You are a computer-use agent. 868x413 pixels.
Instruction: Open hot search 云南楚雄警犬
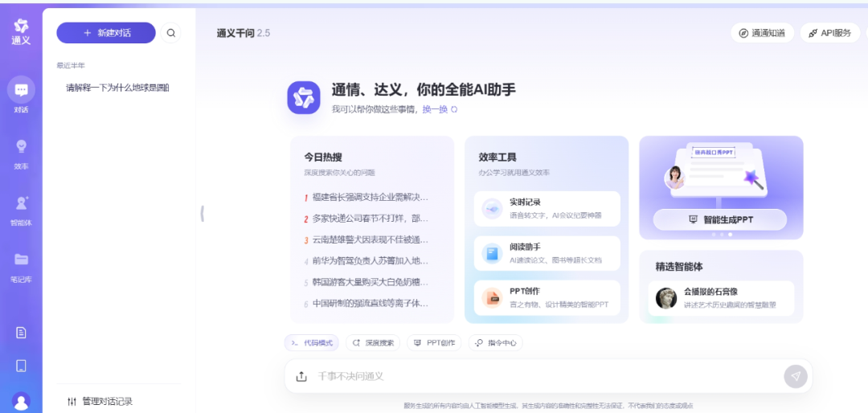pos(366,239)
